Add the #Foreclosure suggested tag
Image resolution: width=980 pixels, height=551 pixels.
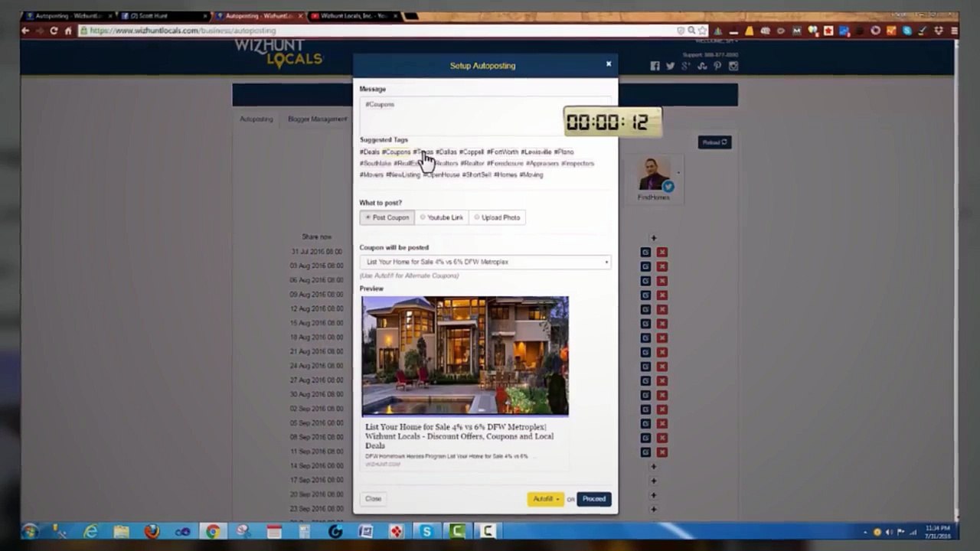(x=505, y=163)
